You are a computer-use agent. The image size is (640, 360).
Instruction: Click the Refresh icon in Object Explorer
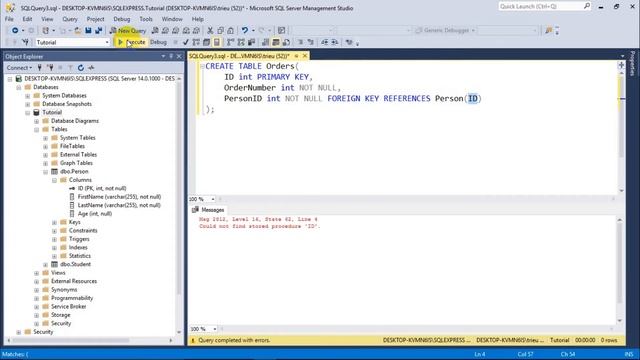(81, 68)
